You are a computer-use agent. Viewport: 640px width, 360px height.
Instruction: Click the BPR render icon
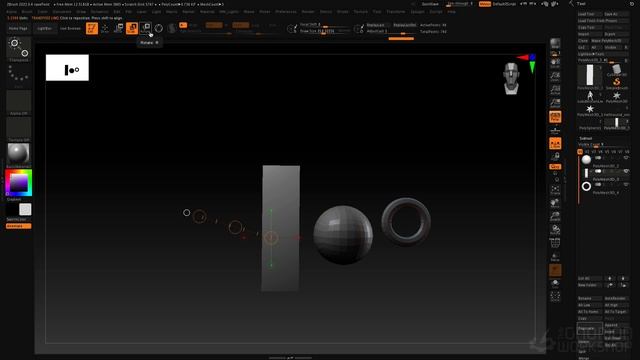[x=555, y=44]
